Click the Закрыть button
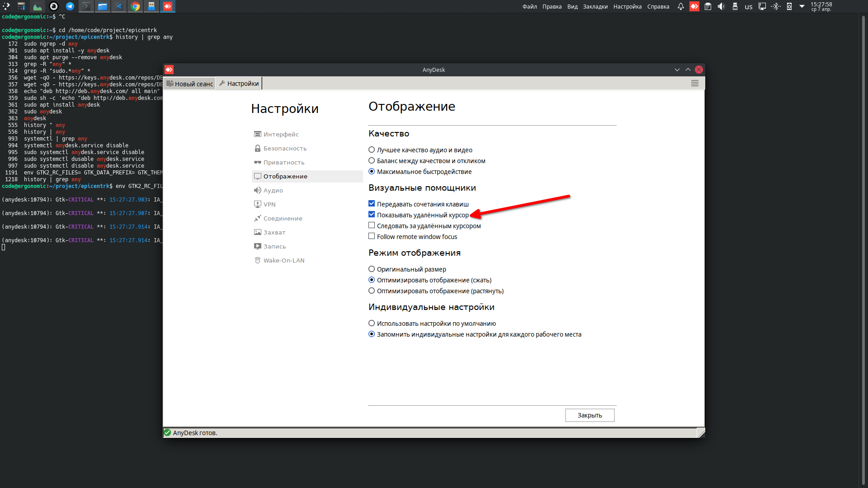This screenshot has height=488, width=868. [x=590, y=415]
